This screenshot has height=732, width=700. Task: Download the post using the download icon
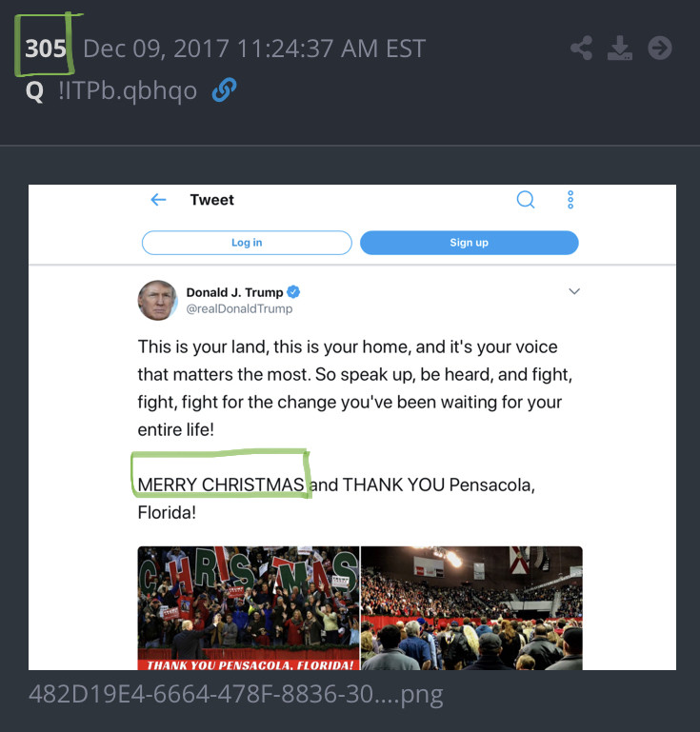620,49
